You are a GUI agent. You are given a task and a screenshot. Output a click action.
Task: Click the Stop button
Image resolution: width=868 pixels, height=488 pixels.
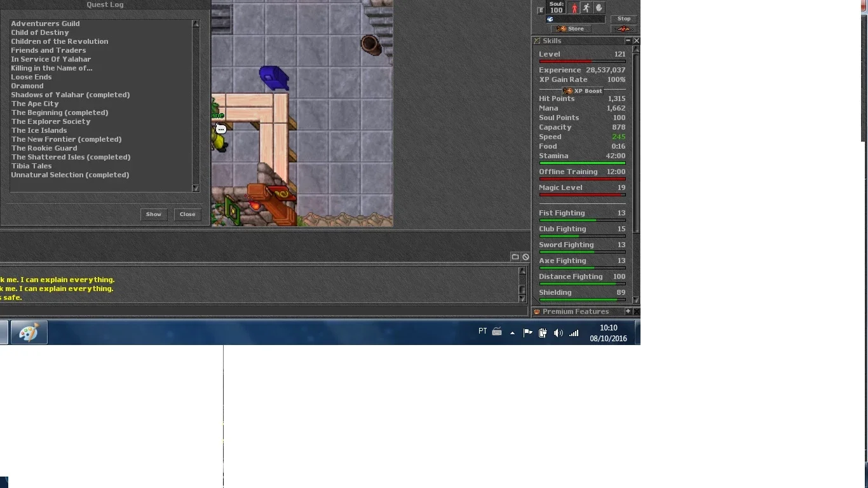pyautogui.click(x=624, y=19)
